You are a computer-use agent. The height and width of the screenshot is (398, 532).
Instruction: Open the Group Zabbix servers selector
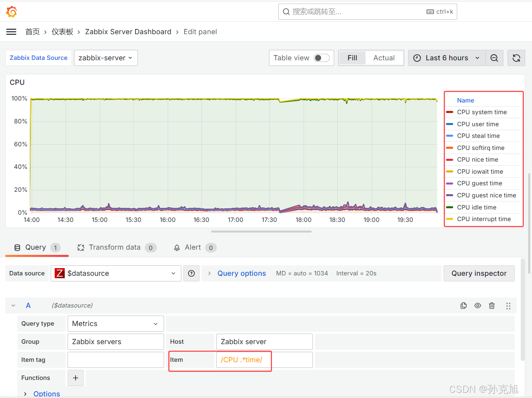coord(116,342)
